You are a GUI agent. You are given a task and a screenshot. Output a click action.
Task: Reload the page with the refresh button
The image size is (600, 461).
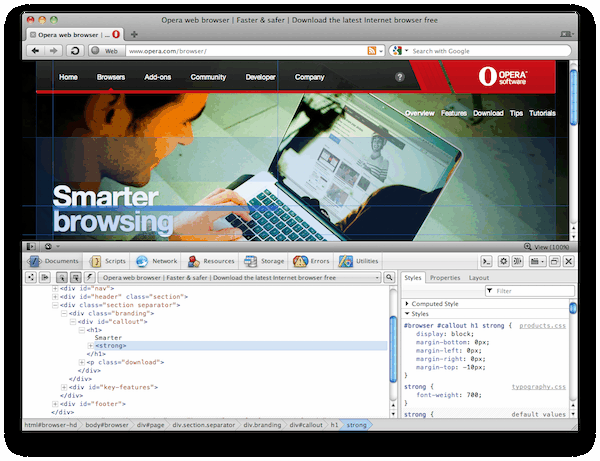point(75,50)
